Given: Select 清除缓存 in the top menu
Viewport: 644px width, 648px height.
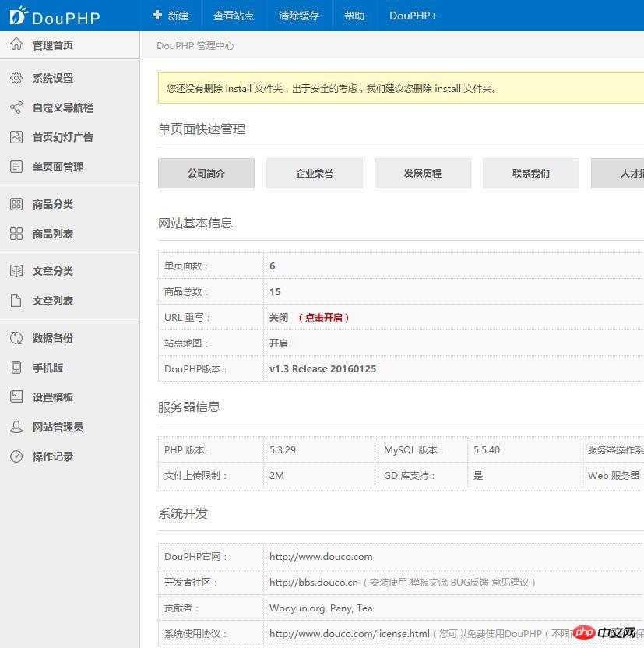Looking at the screenshot, I should coord(299,16).
